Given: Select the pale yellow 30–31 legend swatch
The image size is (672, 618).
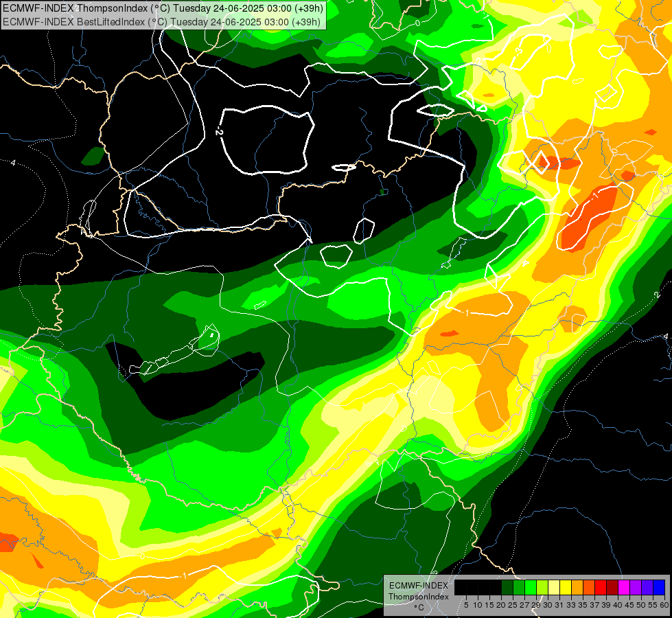Looking at the screenshot, I should click(x=554, y=587).
